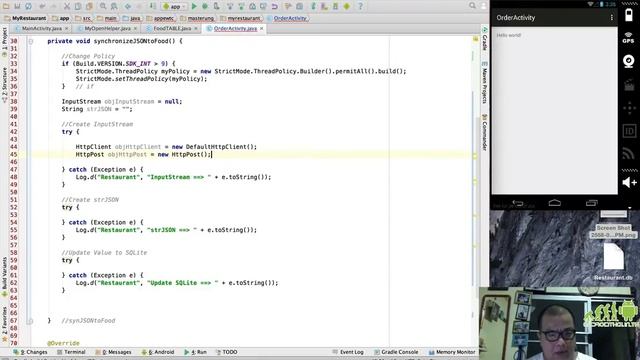Open the Messages tool window
The height and width of the screenshot is (360, 640).
click(x=113, y=352)
